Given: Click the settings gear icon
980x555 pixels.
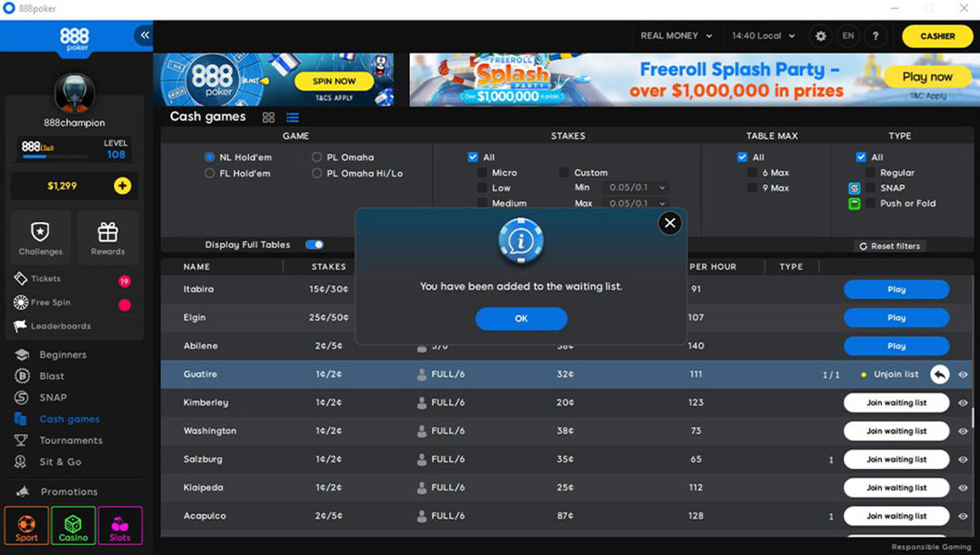Looking at the screenshot, I should pyautogui.click(x=820, y=35).
